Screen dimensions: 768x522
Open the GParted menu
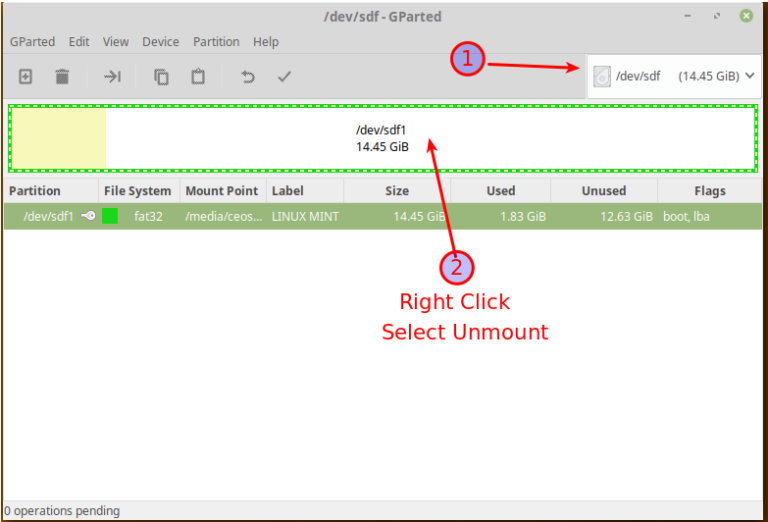tap(32, 42)
